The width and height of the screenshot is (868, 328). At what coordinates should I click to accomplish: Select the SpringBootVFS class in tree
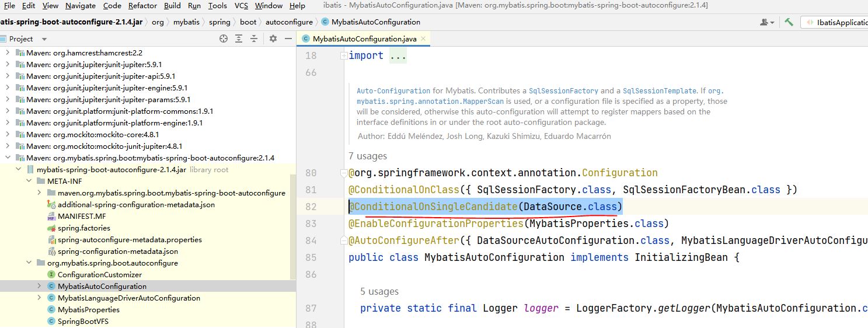coord(83,321)
